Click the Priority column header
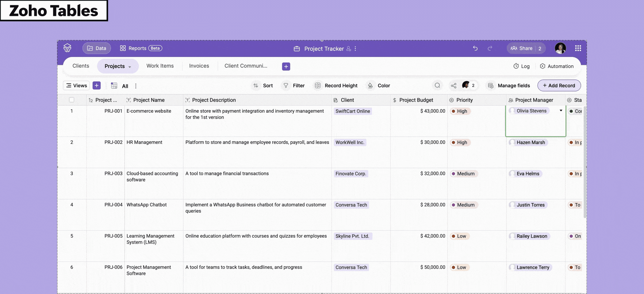This screenshot has height=294, width=644. point(477,100)
